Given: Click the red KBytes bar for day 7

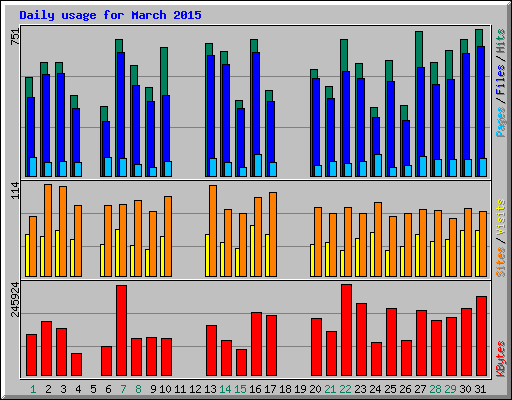Looking at the screenshot, I should click(121, 330).
